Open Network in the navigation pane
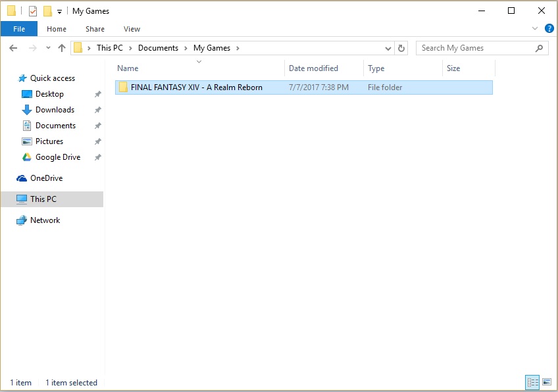 (45, 220)
